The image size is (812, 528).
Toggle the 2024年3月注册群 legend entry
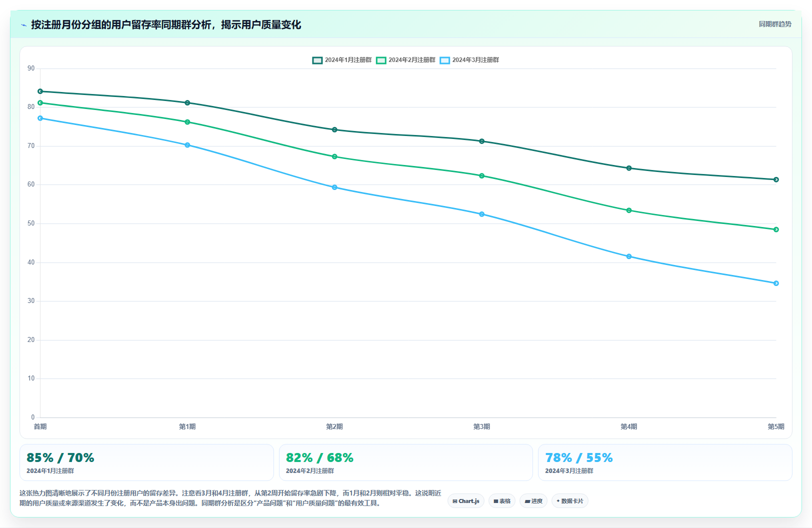pos(469,60)
